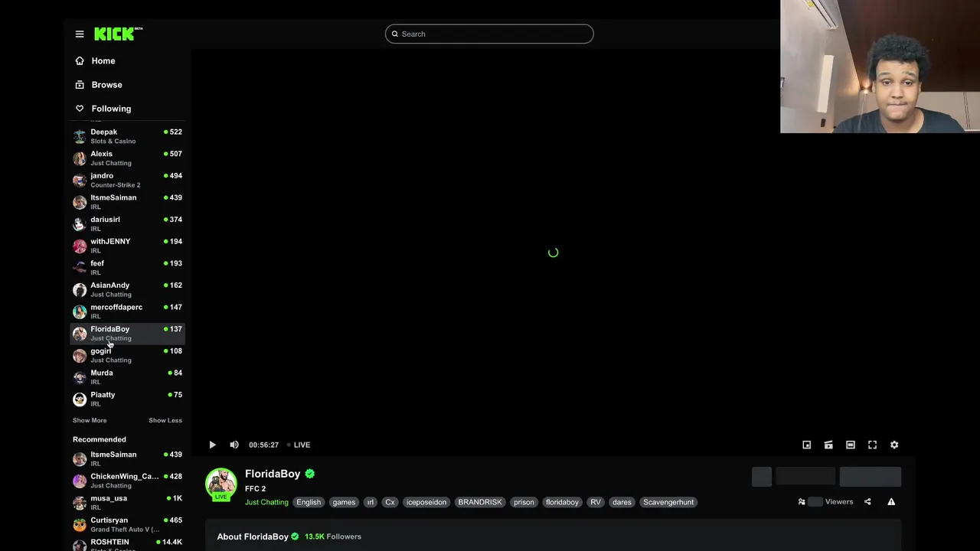The height and width of the screenshot is (551, 980).
Task: Click the share icon near Viewers
Action: (x=867, y=502)
